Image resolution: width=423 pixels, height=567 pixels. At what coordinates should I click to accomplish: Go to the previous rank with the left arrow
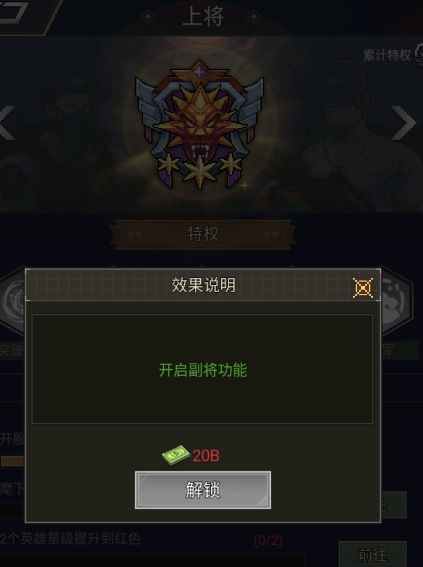(x=7, y=123)
